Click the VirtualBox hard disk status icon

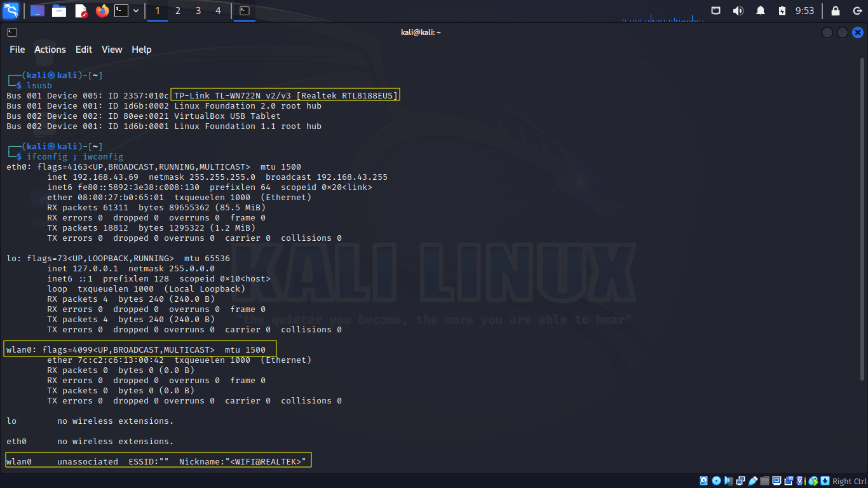703,481
